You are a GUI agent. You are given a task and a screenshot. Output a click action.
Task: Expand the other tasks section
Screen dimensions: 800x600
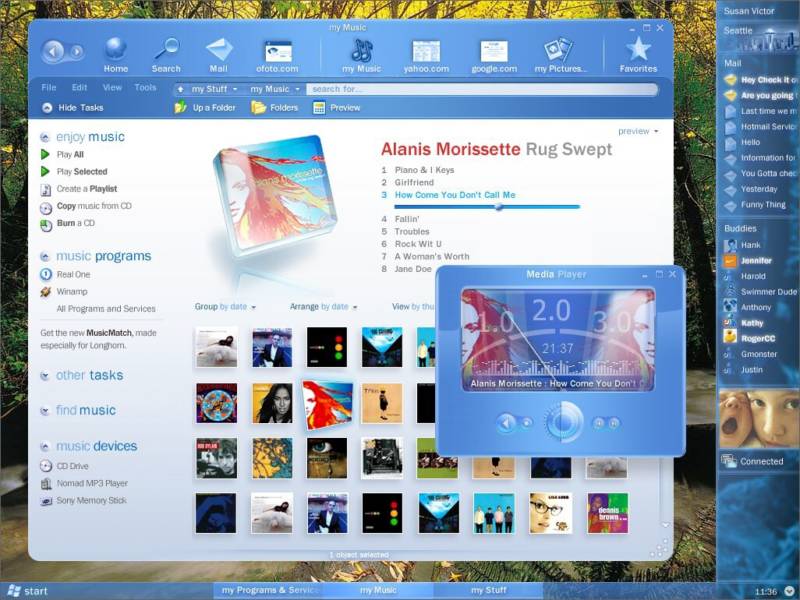tap(45, 376)
